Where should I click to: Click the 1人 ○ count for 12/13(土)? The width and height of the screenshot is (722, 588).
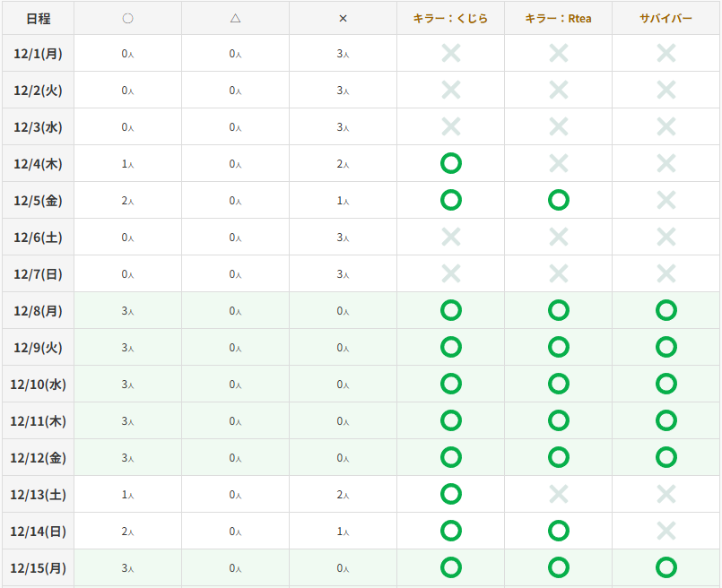point(127,495)
